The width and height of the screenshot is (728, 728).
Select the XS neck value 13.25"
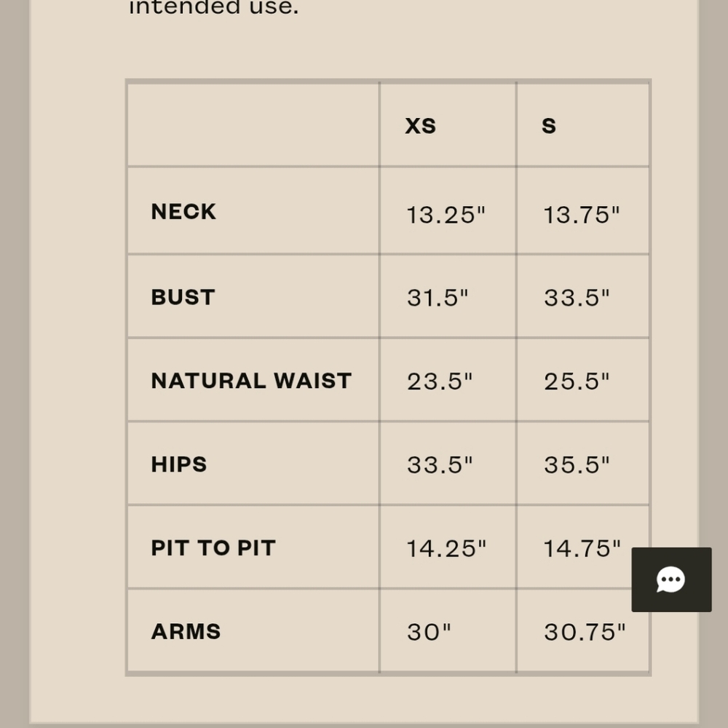pyautogui.click(x=446, y=215)
